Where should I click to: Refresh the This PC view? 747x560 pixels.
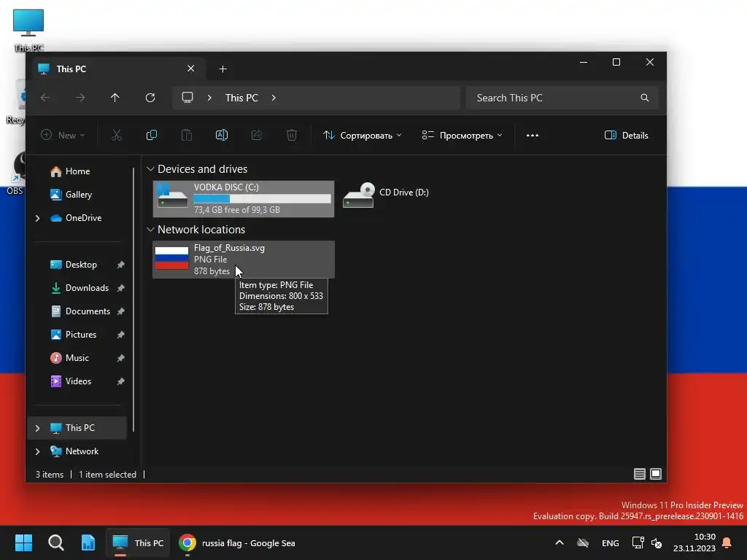tap(150, 98)
